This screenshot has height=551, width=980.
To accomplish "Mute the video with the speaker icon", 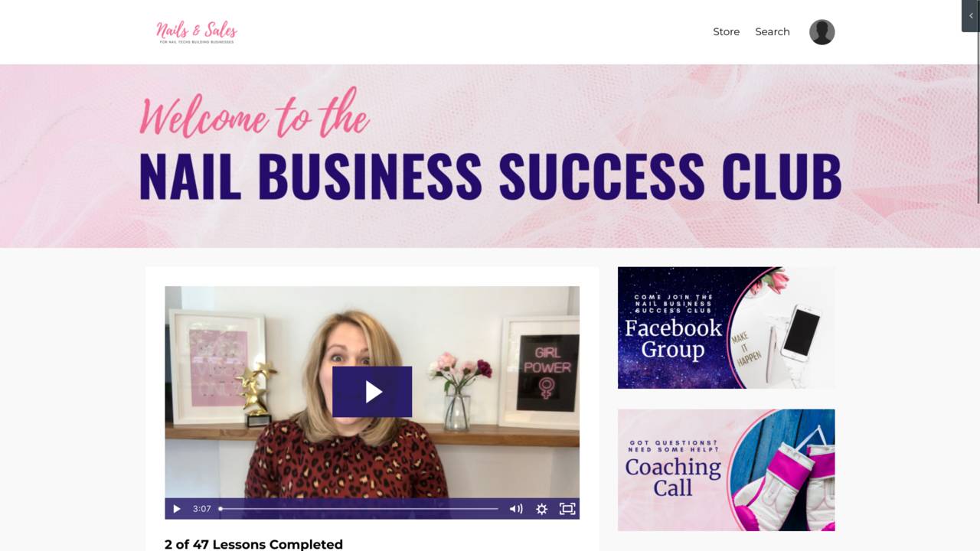I will pos(516,509).
